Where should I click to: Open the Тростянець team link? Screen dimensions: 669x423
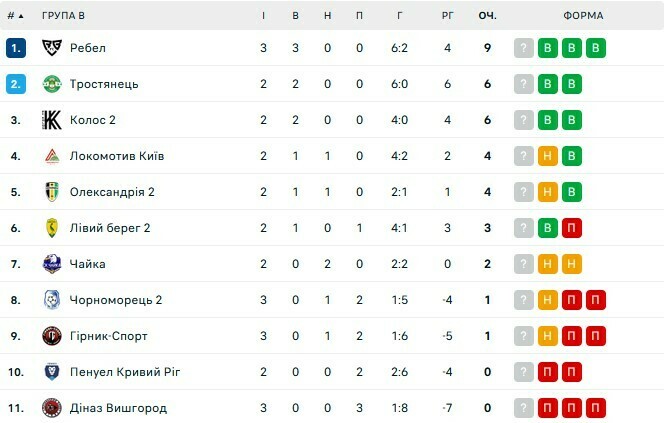[104, 84]
